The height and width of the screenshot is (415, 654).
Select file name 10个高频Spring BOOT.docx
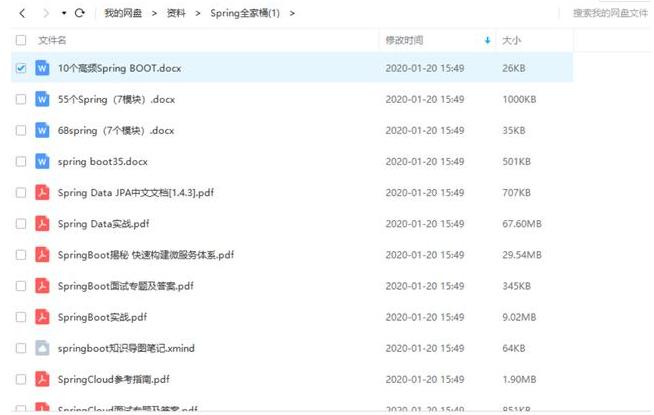click(x=120, y=68)
